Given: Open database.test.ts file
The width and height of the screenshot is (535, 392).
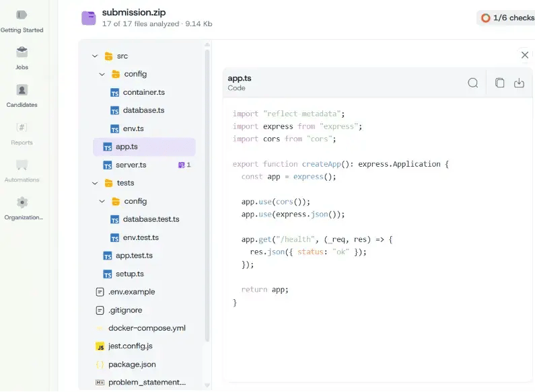Looking at the screenshot, I should (151, 219).
